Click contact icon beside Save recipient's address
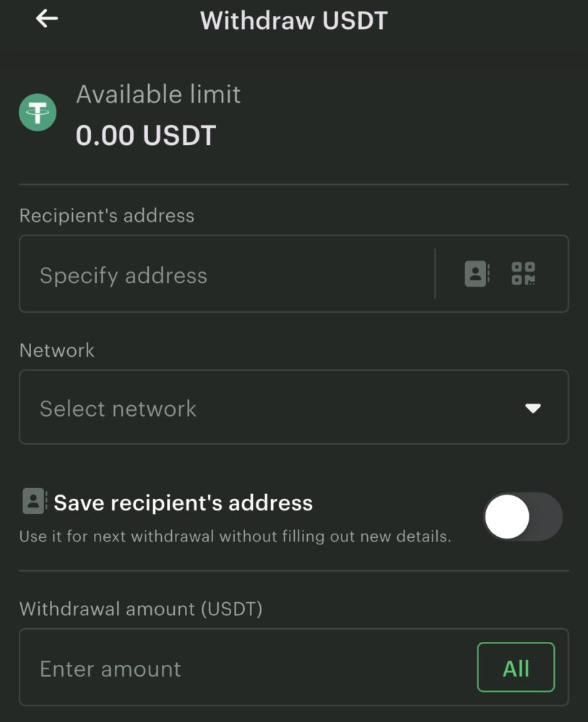Image resolution: width=588 pixels, height=722 pixels. (34, 502)
